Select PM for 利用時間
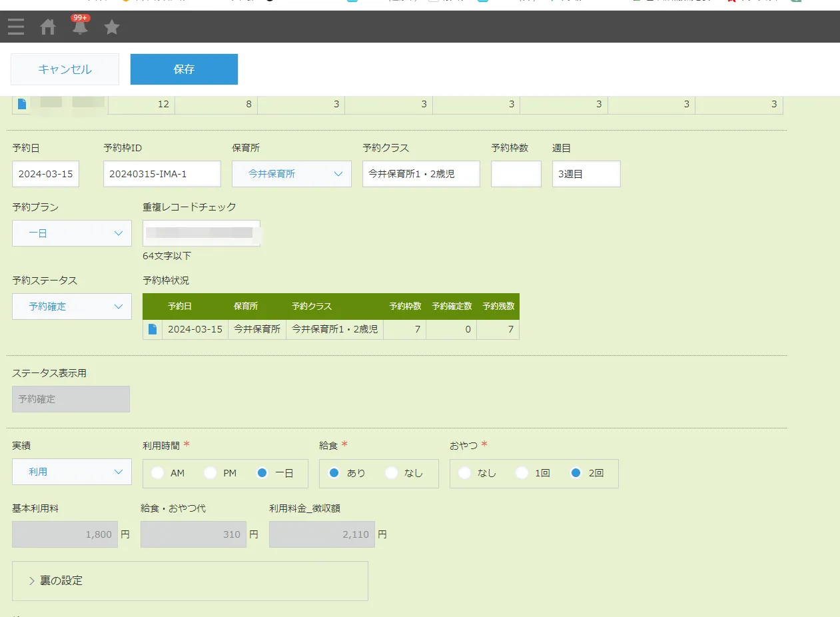The width and height of the screenshot is (840, 617). (x=210, y=473)
